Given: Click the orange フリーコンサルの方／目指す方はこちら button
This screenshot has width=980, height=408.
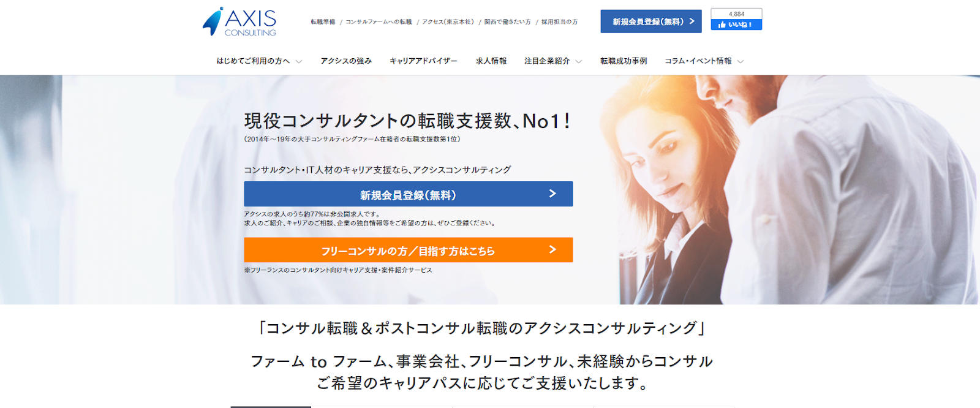Looking at the screenshot, I should [409, 250].
